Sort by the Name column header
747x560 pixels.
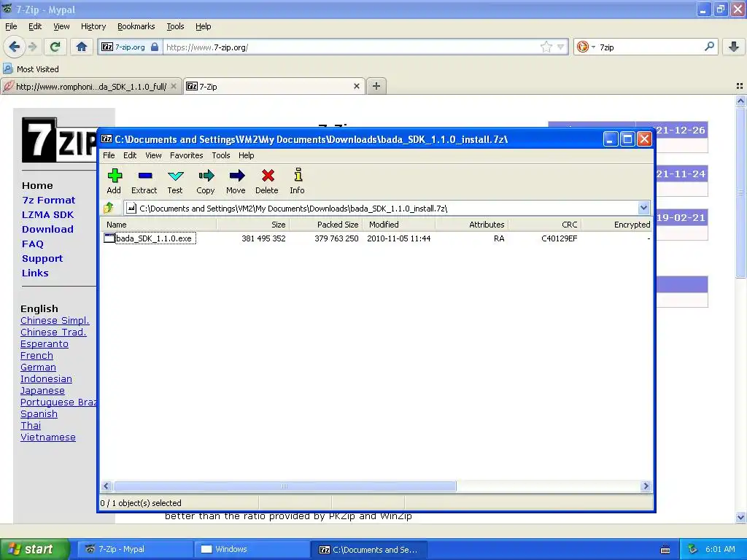(158, 225)
